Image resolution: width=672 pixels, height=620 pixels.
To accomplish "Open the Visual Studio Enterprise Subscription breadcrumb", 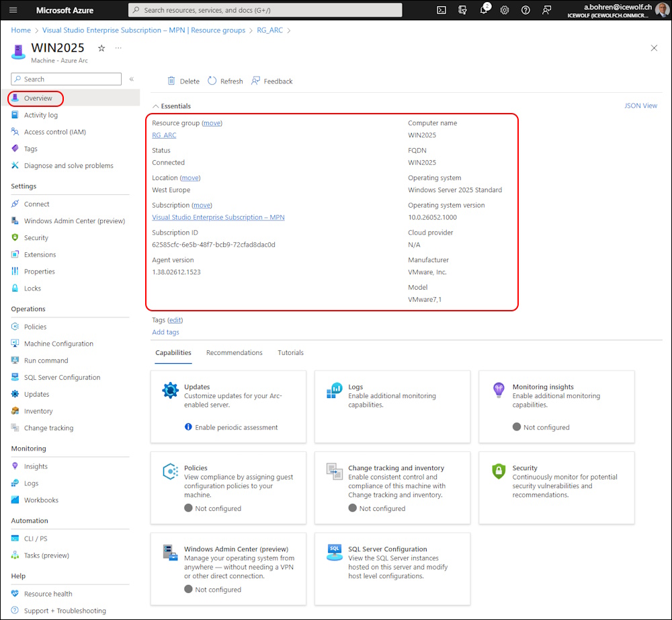I will (x=144, y=30).
